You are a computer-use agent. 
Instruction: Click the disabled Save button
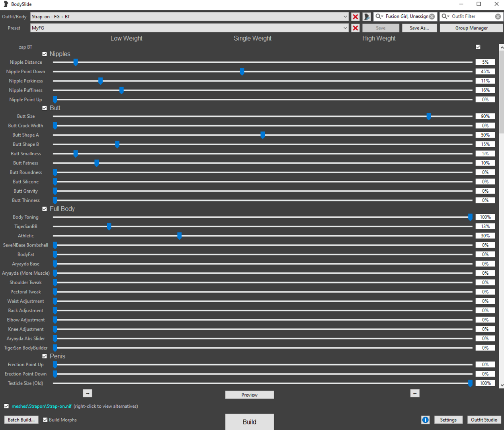pos(381,28)
